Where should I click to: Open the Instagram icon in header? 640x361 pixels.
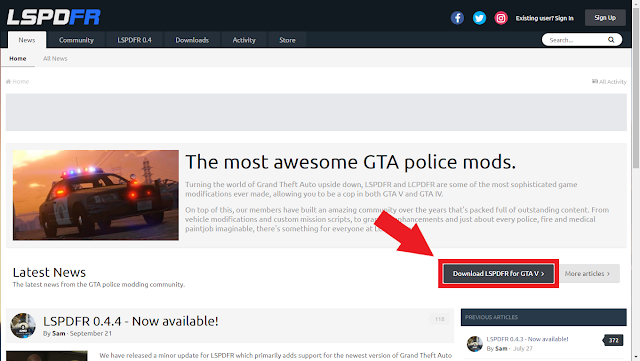coord(501,18)
